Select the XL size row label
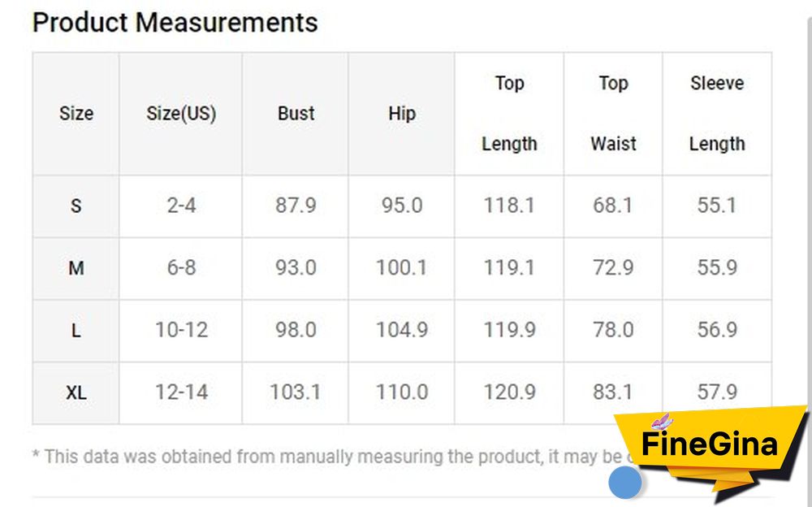The height and width of the screenshot is (507, 812). click(x=76, y=392)
